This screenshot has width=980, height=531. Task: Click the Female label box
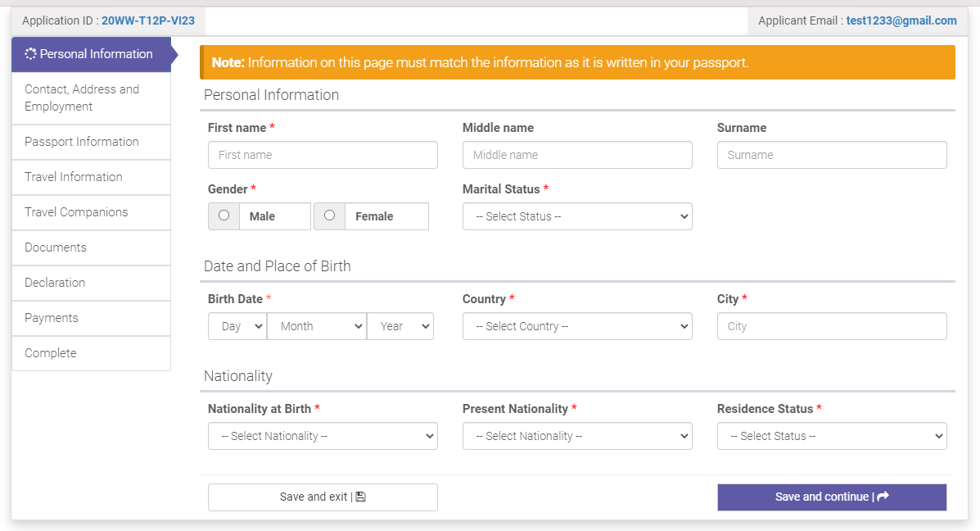point(387,216)
